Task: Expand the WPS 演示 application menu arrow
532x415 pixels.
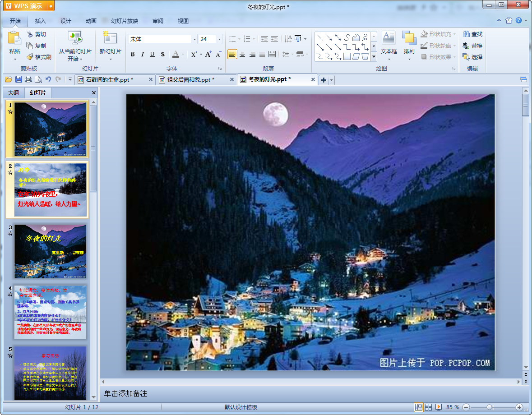Action: 51,6
